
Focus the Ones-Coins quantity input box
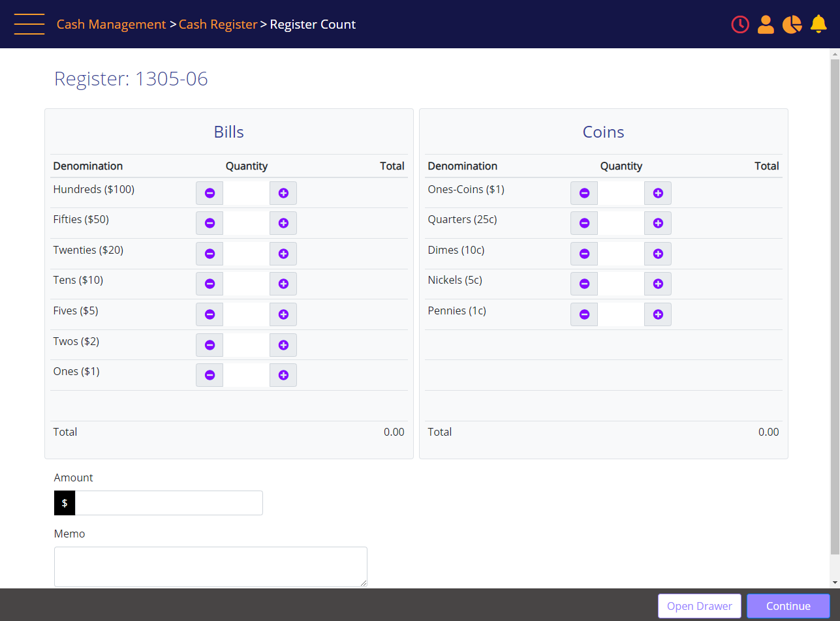tap(621, 193)
